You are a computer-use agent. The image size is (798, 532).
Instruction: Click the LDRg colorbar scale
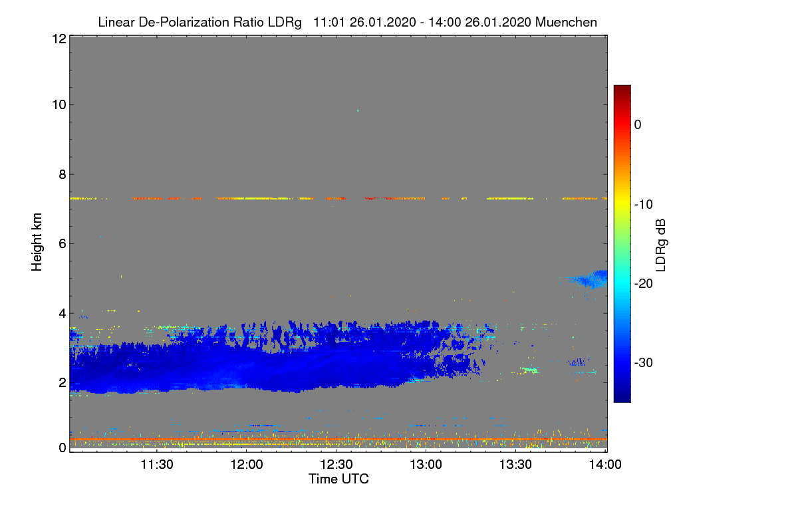pos(622,243)
